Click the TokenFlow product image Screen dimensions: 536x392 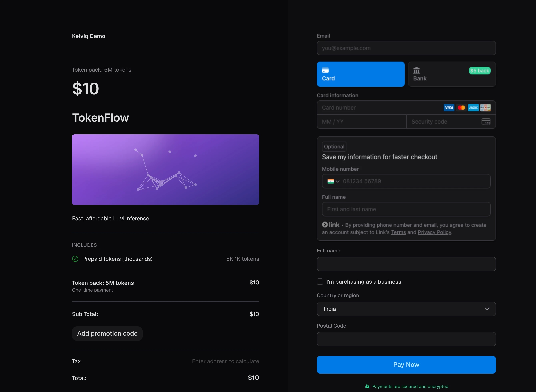165,169
